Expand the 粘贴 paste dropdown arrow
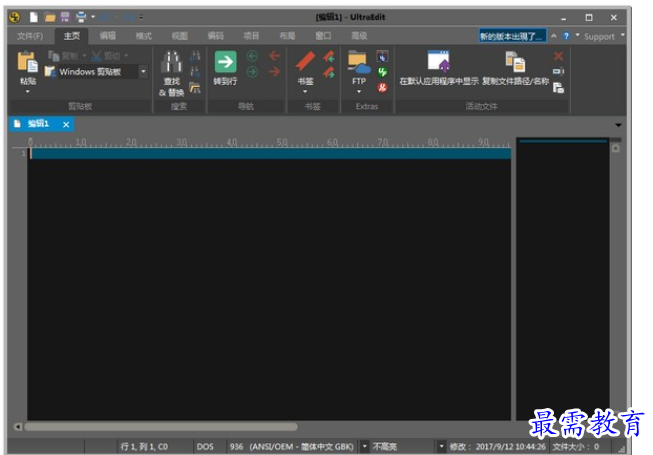Viewport: 653px width, 455px height. tap(28, 92)
